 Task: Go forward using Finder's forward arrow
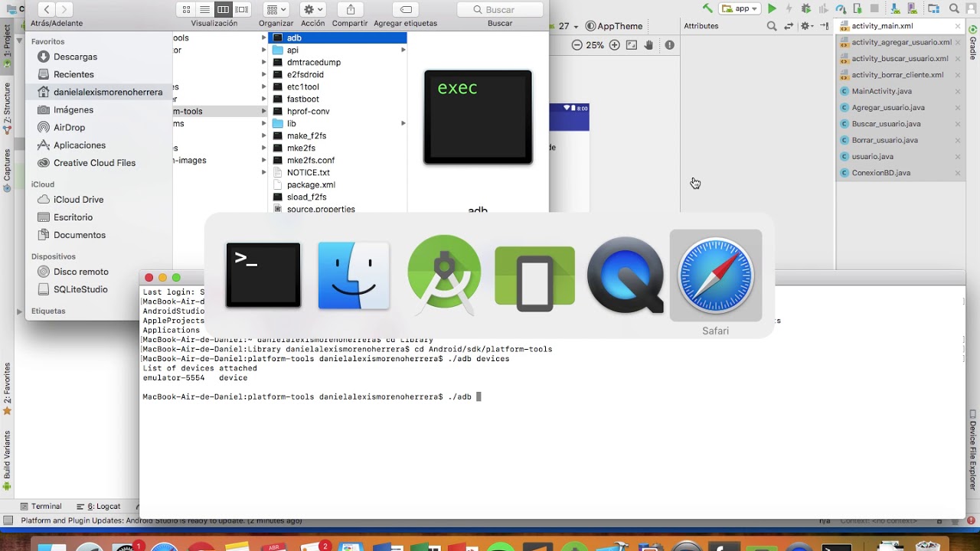tap(64, 9)
